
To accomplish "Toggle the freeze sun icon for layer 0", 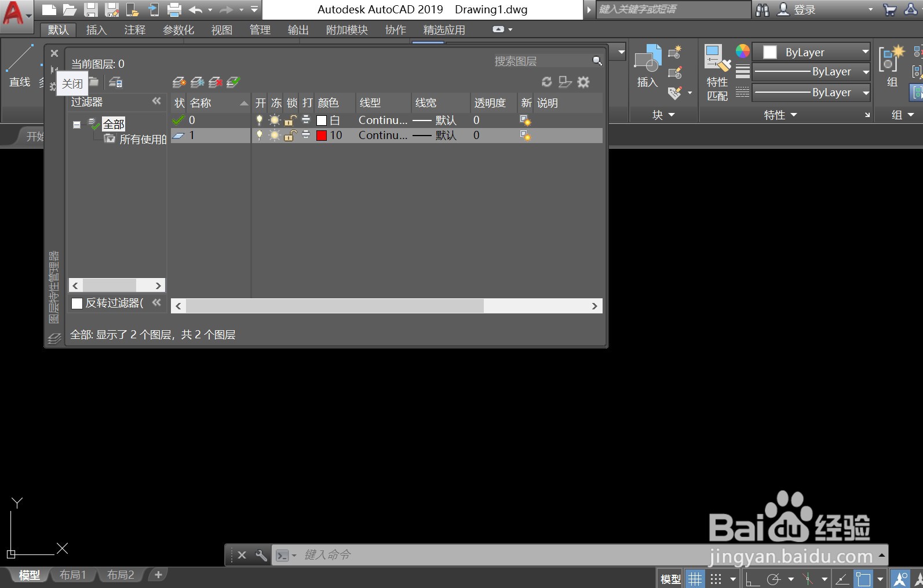I will click(x=275, y=120).
